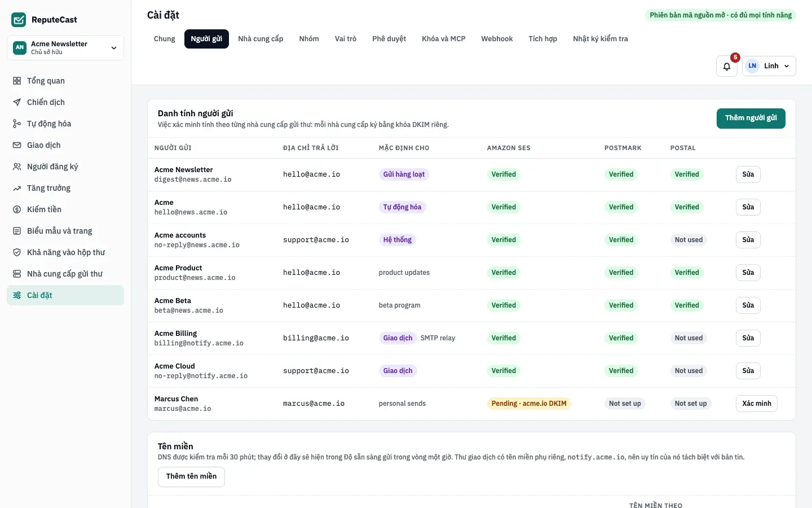Switch to the Webhook tab
Screen dimensions: 812x508
point(497,39)
